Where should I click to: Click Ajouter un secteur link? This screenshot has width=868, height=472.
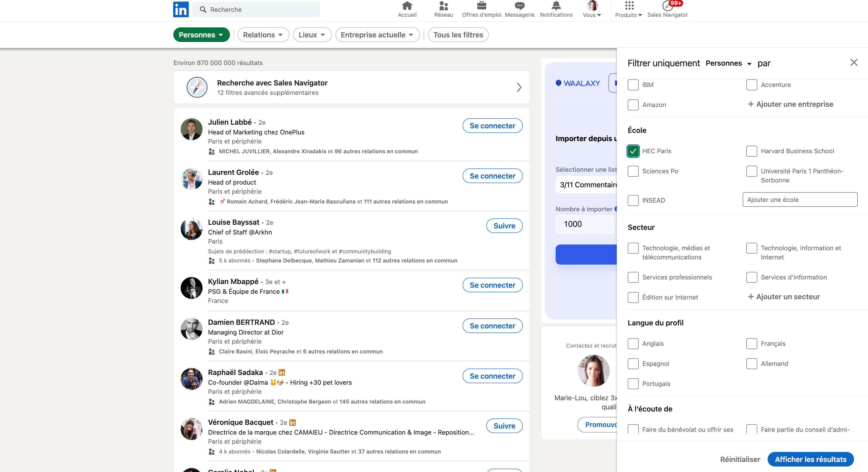click(783, 297)
